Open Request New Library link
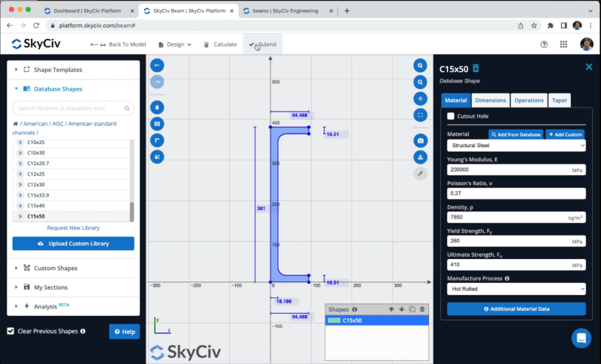Image resolution: width=601 pixels, height=364 pixels. coord(73,227)
